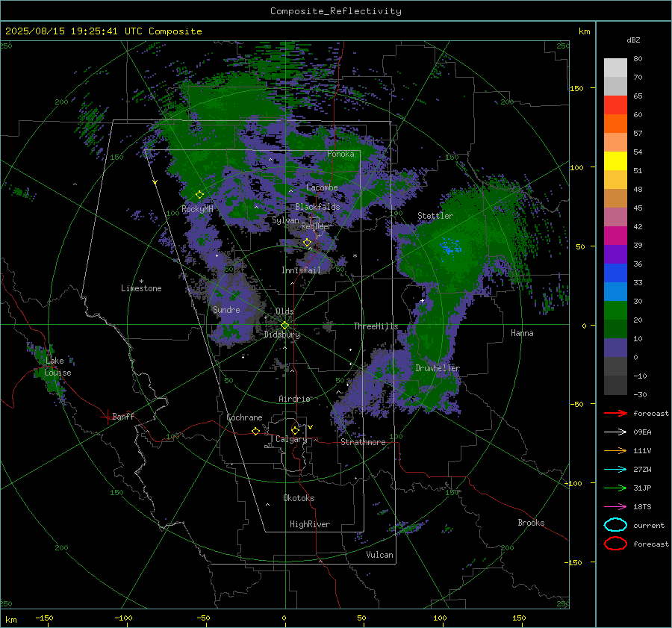The image size is (672, 628).
Task: Click the 'current' legend text
Action: click(x=649, y=526)
